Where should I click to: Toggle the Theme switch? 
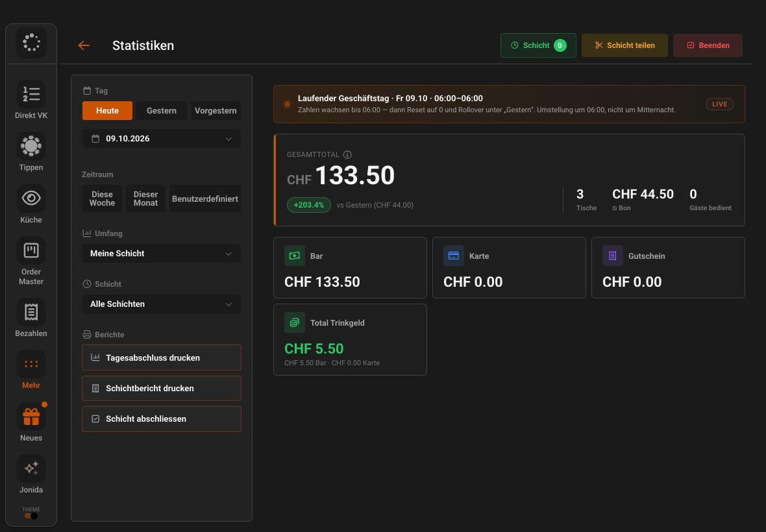31,516
